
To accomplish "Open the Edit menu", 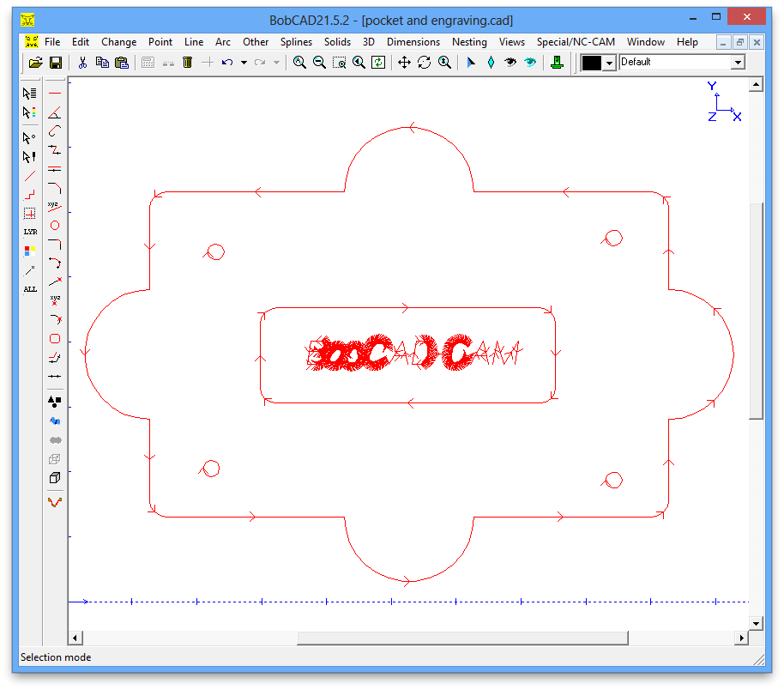I will click(x=80, y=42).
